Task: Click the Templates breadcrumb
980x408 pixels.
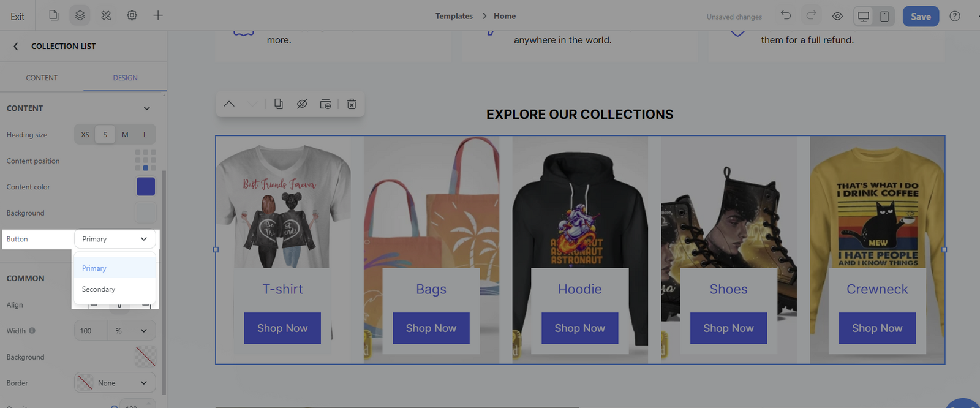Action: coord(454,16)
